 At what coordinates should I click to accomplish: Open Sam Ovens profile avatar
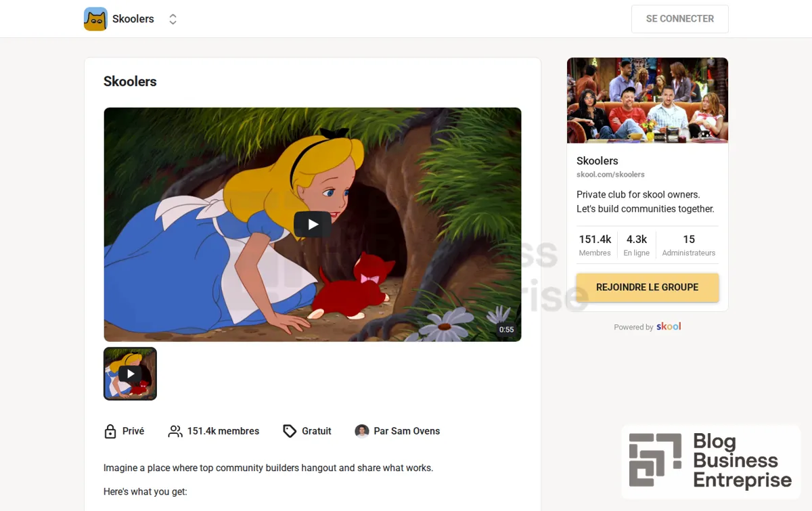click(x=362, y=431)
